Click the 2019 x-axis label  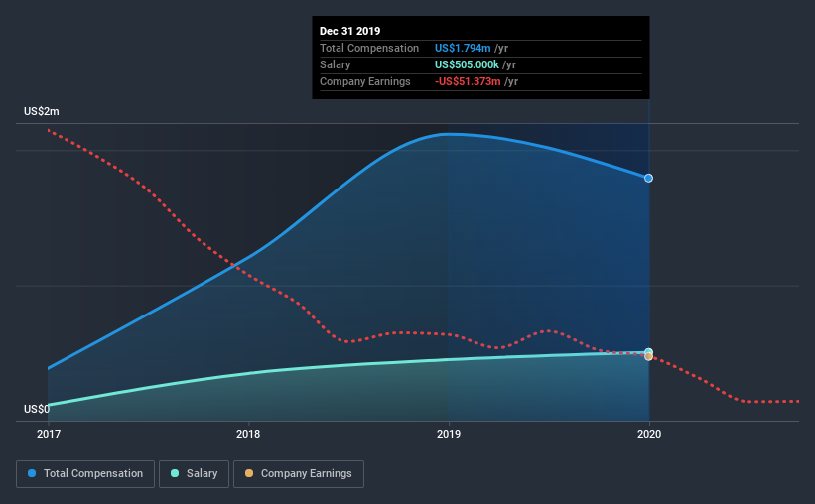click(x=449, y=434)
